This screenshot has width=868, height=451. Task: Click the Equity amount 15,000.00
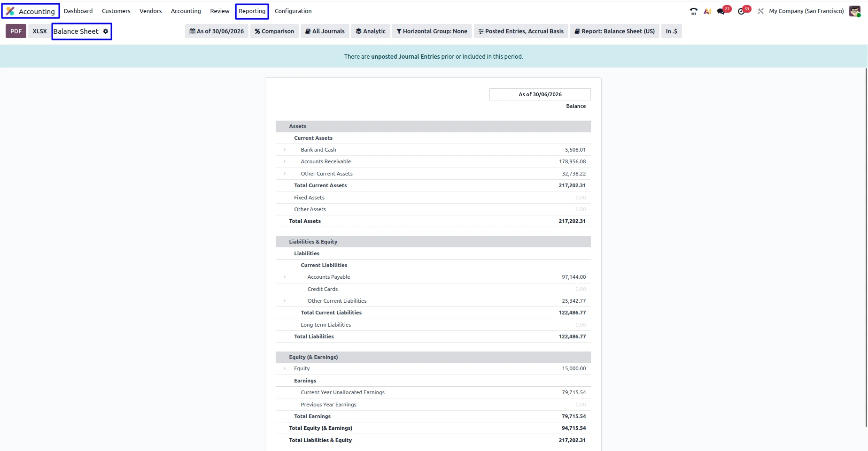[x=573, y=368]
